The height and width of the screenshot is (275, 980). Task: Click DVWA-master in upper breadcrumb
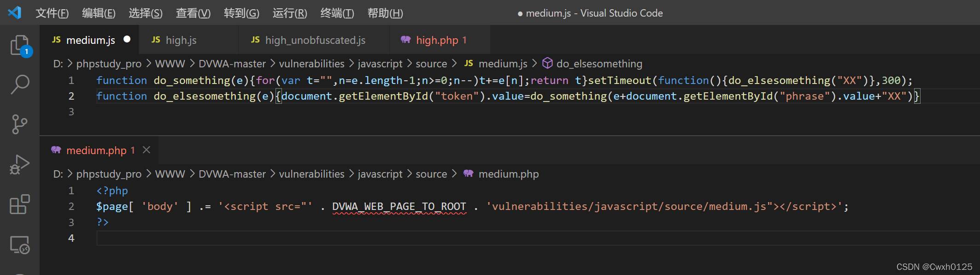tap(232, 64)
